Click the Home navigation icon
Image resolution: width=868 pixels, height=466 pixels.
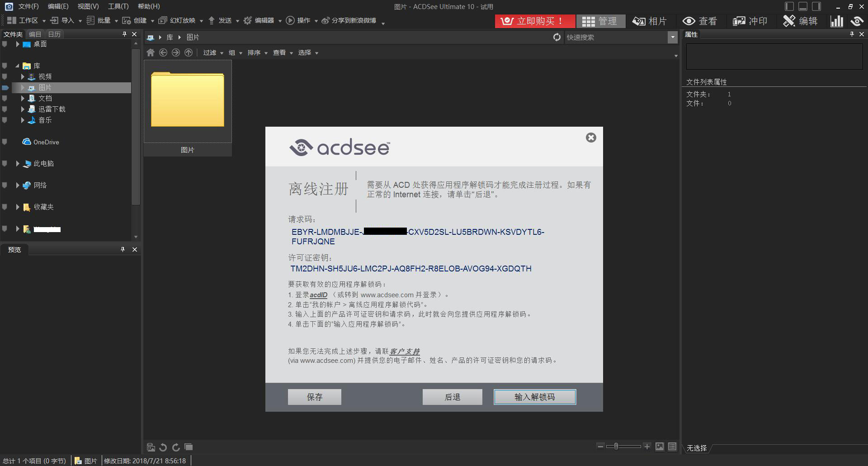151,52
